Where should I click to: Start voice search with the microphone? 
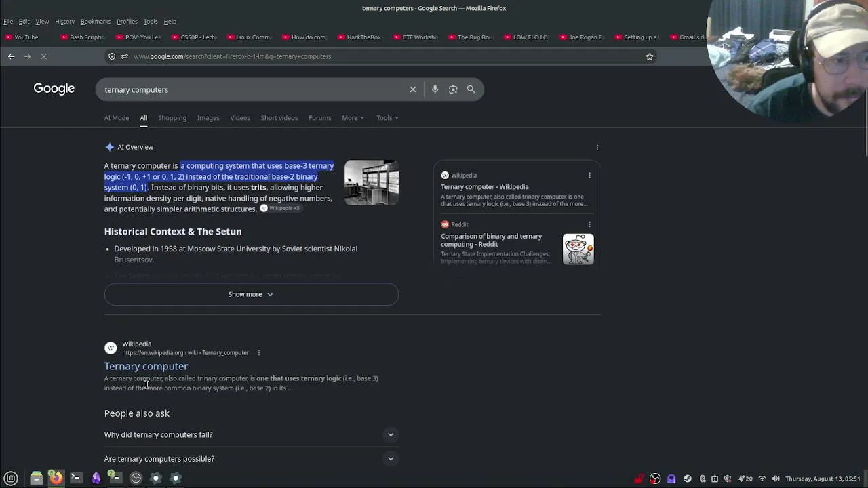435,89
